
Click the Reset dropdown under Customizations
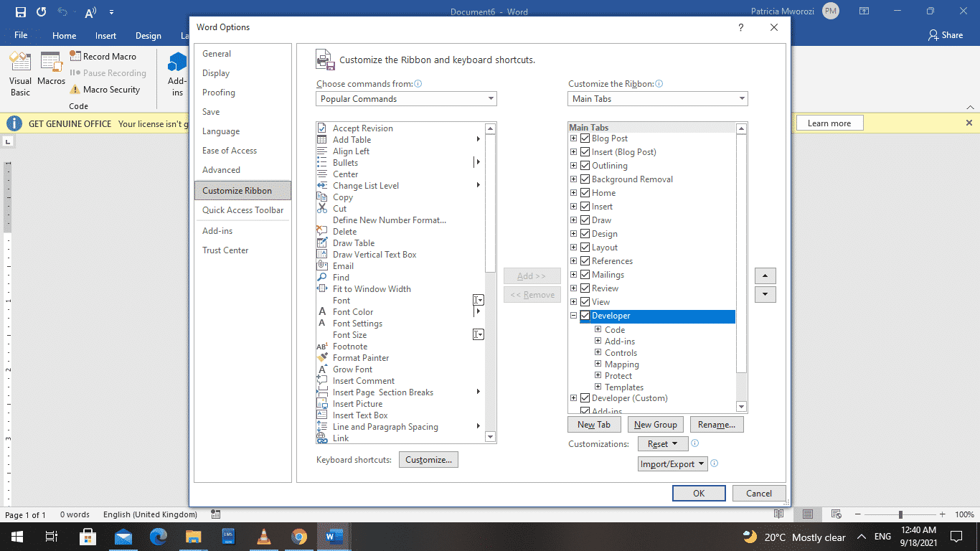(662, 443)
